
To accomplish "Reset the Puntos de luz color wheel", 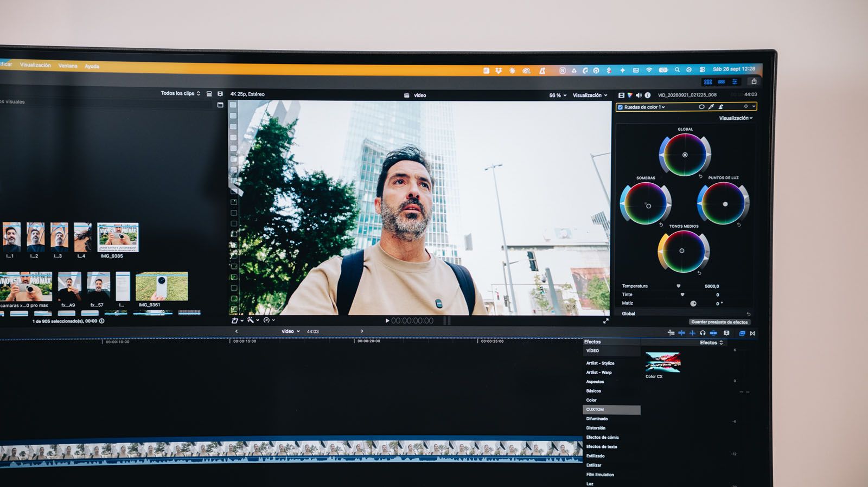I will tap(739, 225).
